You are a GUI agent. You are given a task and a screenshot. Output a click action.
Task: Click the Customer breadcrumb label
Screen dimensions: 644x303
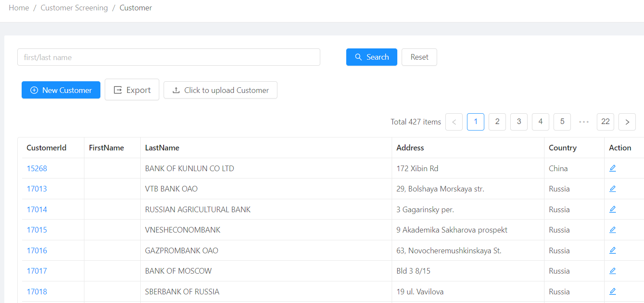[x=136, y=8]
